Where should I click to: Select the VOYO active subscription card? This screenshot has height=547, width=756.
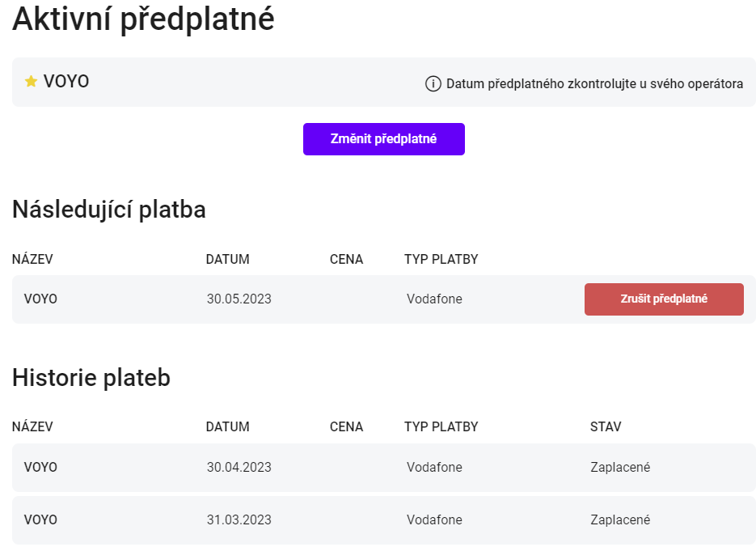384,82
